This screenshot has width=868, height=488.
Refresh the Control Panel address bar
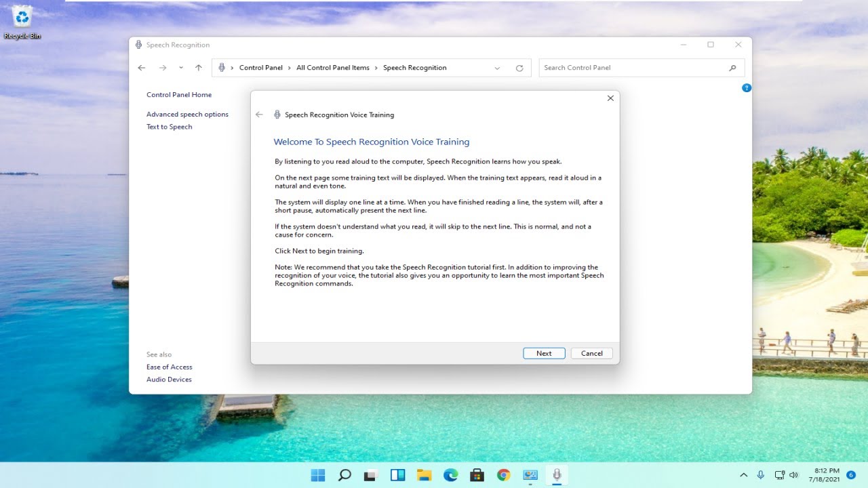(519, 68)
